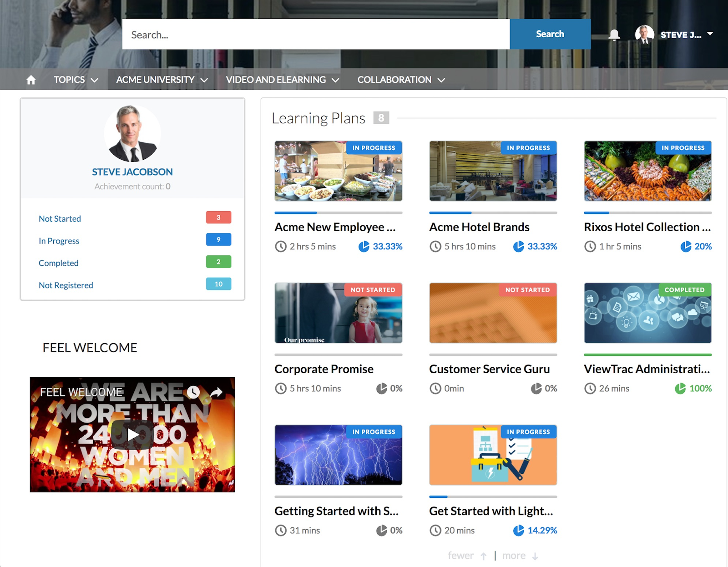This screenshot has width=728, height=567.
Task: Click the pie icon for Corporate Promise
Action: point(381,388)
